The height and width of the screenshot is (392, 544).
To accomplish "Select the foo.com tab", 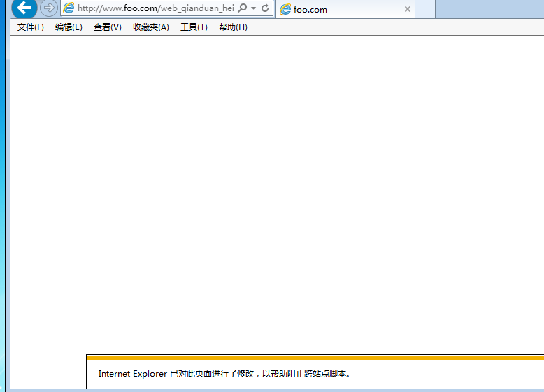I will [345, 9].
